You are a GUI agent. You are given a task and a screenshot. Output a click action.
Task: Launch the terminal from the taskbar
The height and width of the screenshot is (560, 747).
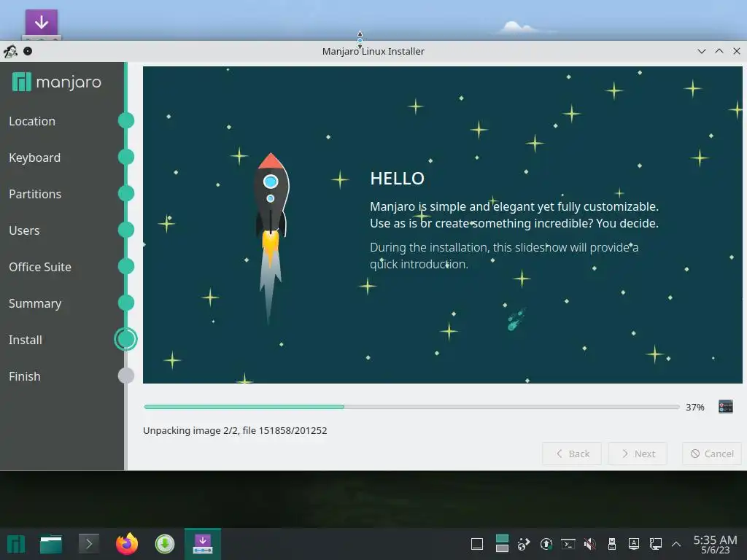(88, 544)
